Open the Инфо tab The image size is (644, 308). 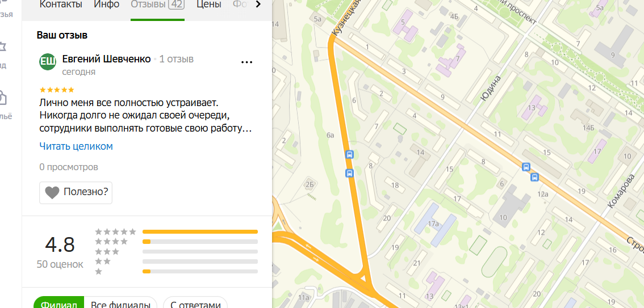pos(106,5)
